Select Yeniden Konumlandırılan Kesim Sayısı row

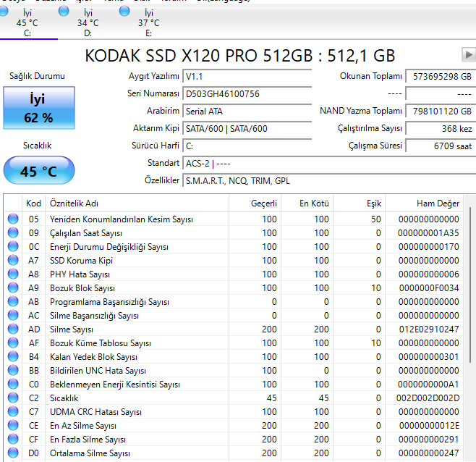233,219
